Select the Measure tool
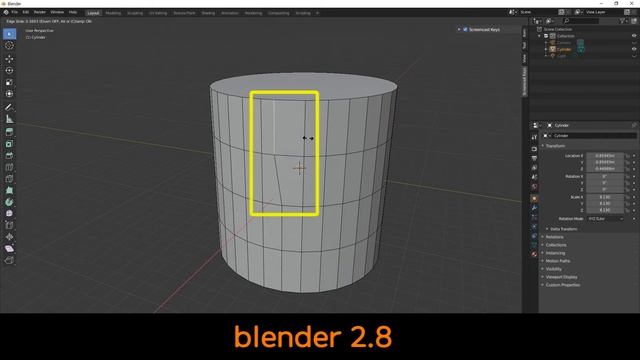The height and width of the screenshot is (360, 640). click(9, 119)
